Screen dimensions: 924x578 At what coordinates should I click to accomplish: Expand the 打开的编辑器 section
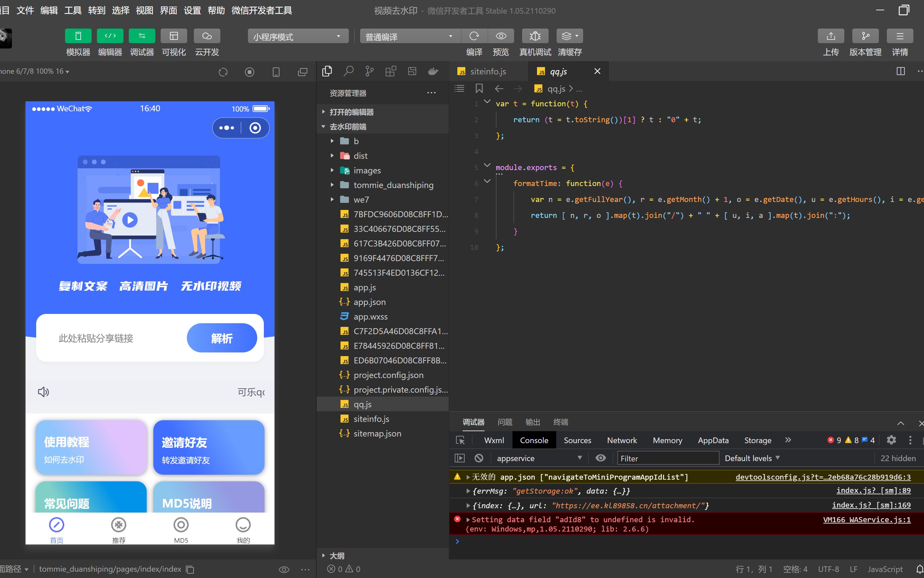[x=383, y=112]
